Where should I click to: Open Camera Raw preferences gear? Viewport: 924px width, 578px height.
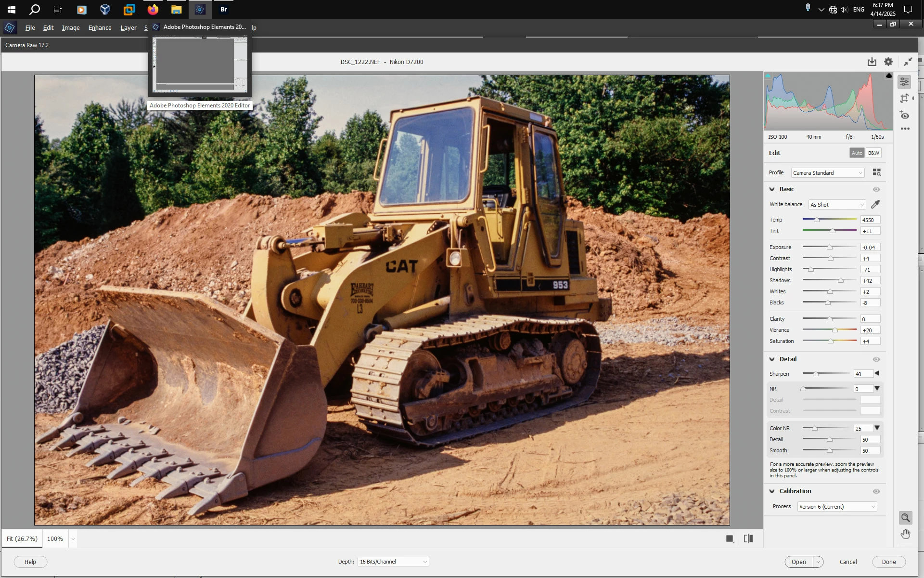[888, 62]
